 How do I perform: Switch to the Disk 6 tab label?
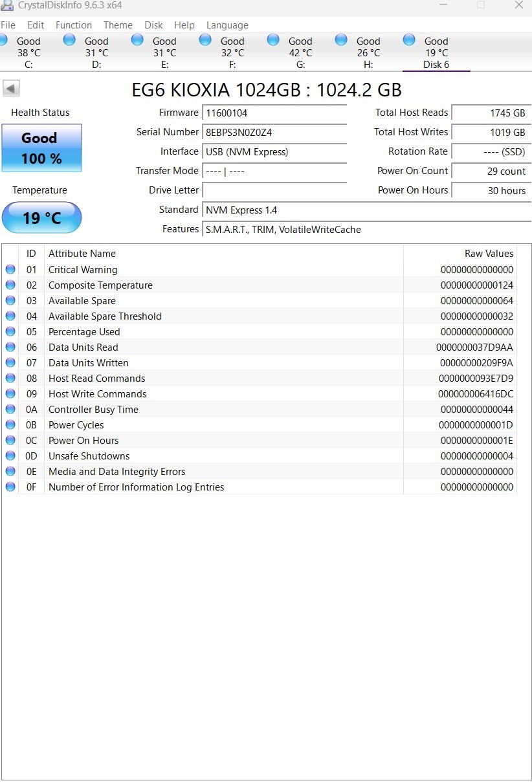tap(436, 64)
